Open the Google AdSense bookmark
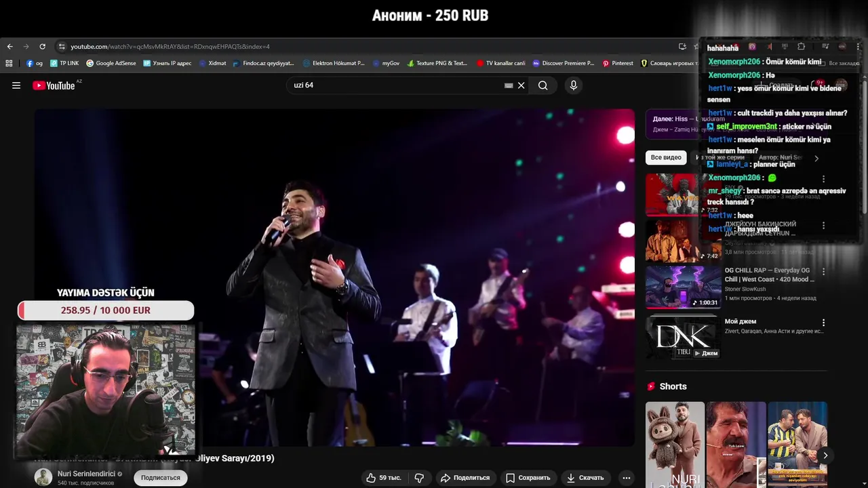 111,63
